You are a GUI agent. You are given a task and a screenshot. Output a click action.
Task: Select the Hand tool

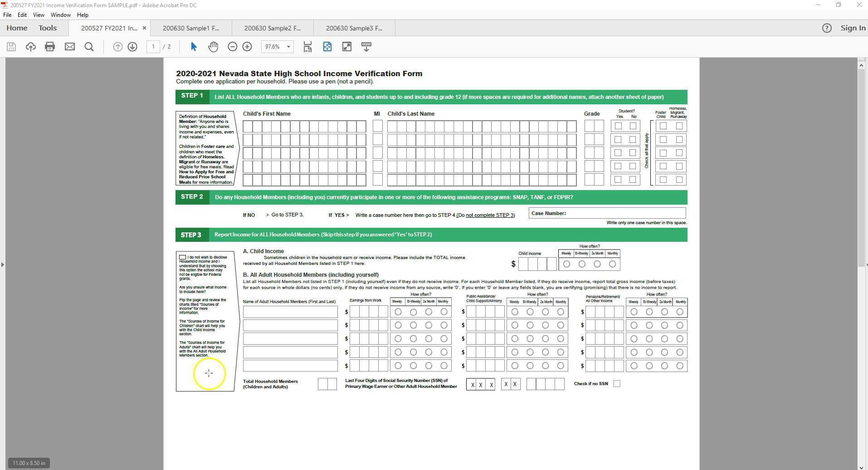213,46
